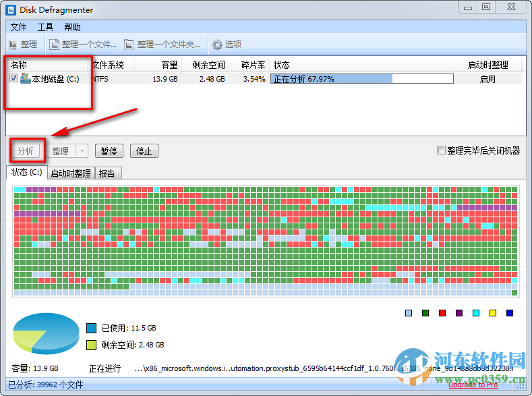The image size is (532, 396).
Task: Click the NTFS file system cell
Action: point(100,79)
